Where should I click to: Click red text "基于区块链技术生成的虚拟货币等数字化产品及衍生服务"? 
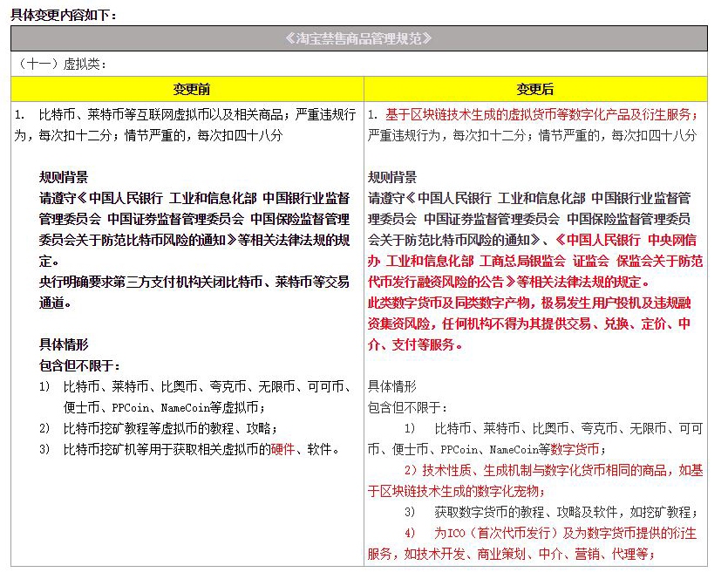(x=538, y=114)
